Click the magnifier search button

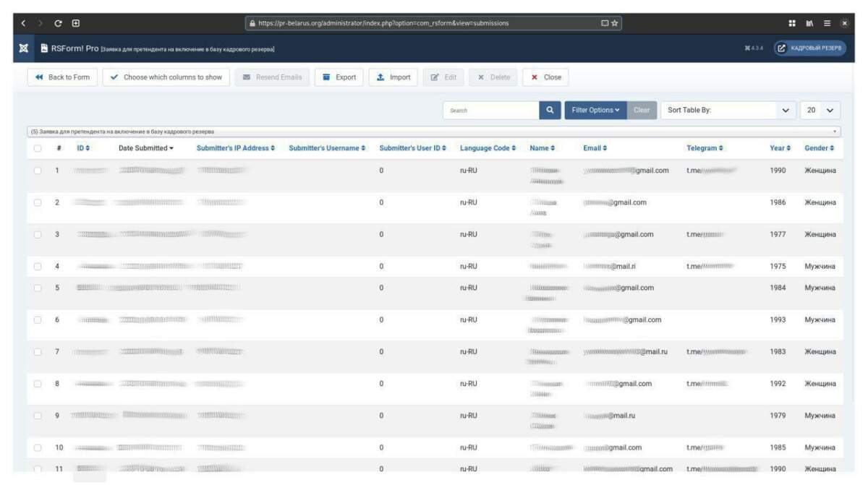click(550, 111)
